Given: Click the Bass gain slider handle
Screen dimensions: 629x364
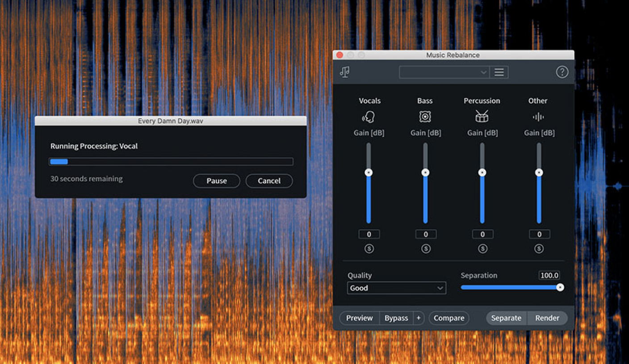Looking at the screenshot, I should coord(425,172).
